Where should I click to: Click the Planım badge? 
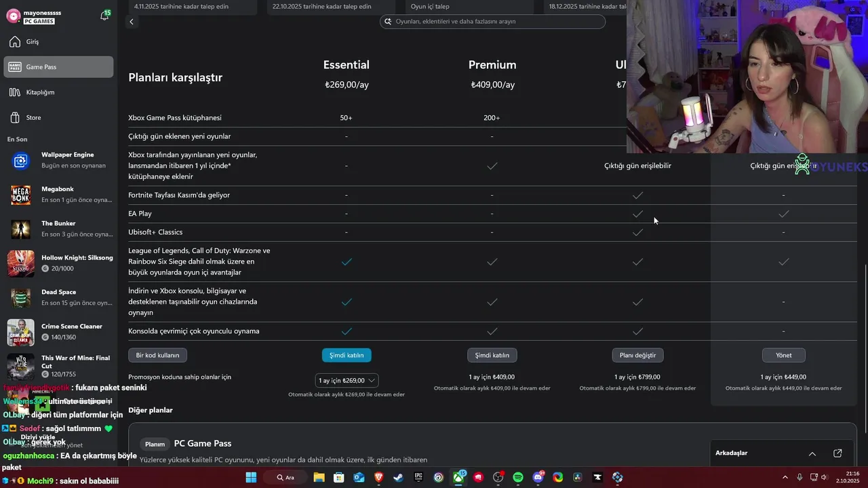(155, 444)
